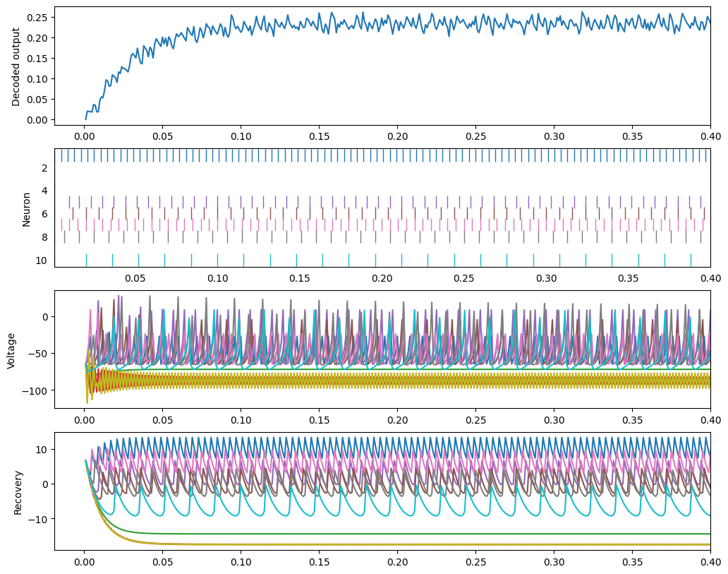Screen dimensions: 728x574
Task: Click x-axis tick 0.20 under Voltage plot
Action: click(397, 420)
